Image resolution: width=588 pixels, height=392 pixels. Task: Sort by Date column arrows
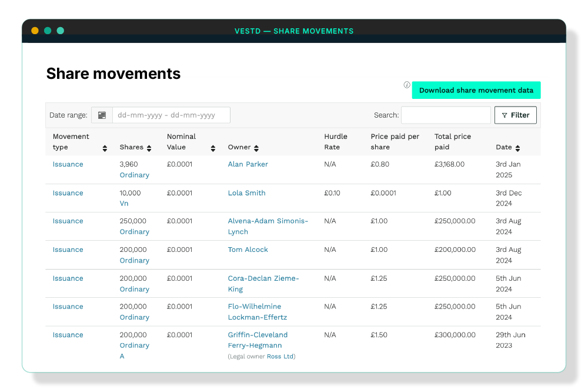pos(518,148)
